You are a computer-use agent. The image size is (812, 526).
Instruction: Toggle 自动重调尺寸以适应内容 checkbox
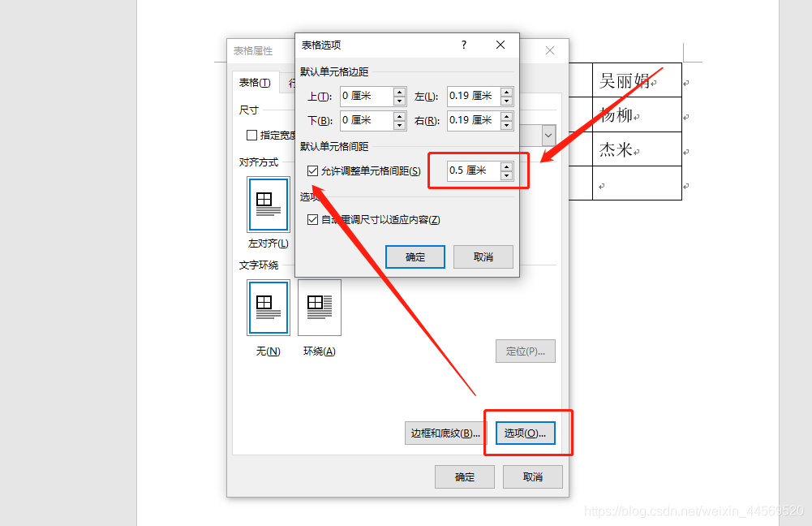coord(312,220)
